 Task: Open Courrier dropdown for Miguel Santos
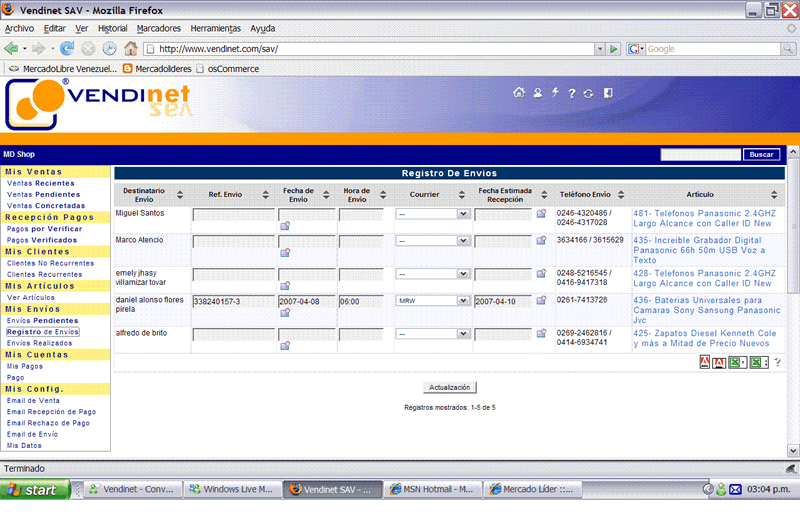(433, 214)
